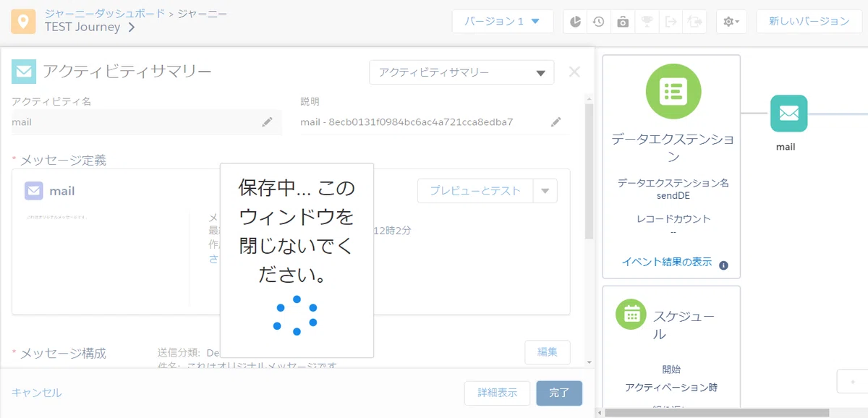The image size is (868, 418).
Task: Close the activity summary panel
Action: pyautogui.click(x=574, y=72)
